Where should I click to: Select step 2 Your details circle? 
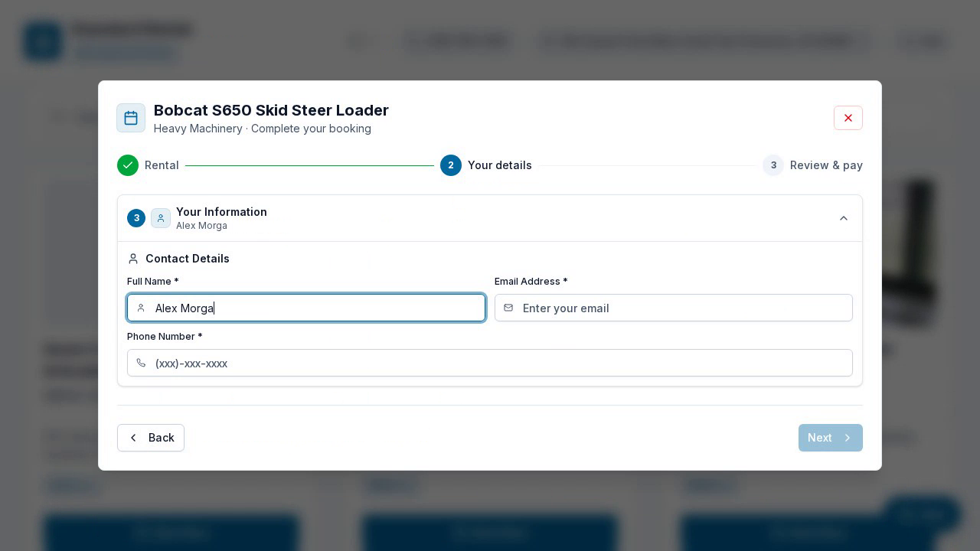point(451,165)
